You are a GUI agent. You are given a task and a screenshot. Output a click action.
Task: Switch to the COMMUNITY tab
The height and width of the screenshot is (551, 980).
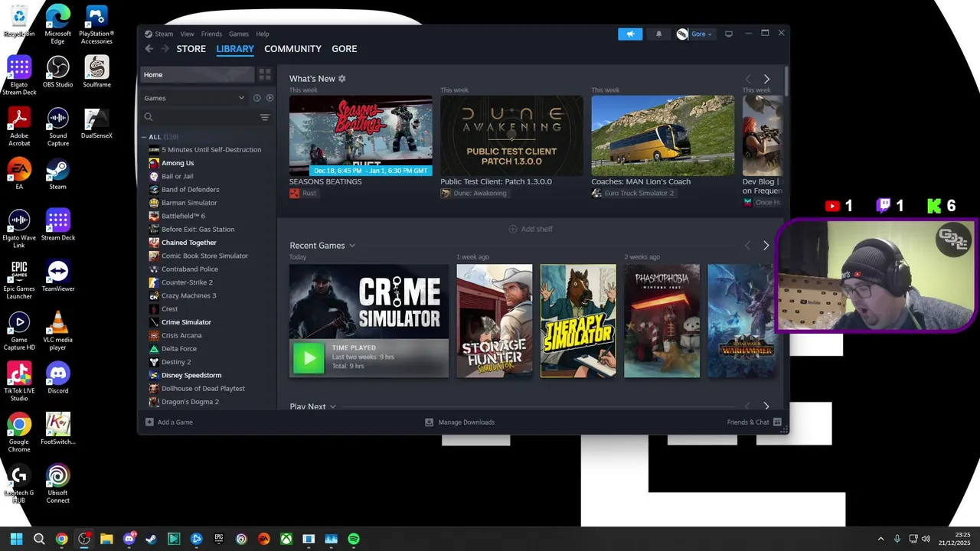point(292,49)
